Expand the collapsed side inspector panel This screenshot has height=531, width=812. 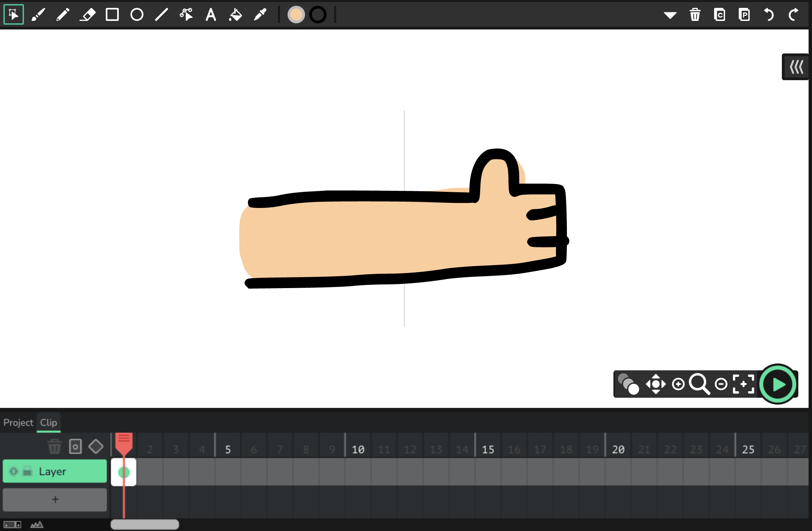[796, 67]
